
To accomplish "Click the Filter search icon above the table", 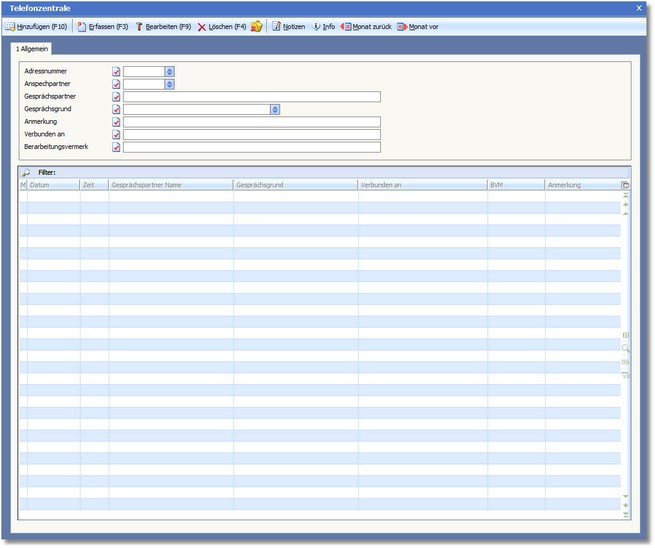I will 26,173.
